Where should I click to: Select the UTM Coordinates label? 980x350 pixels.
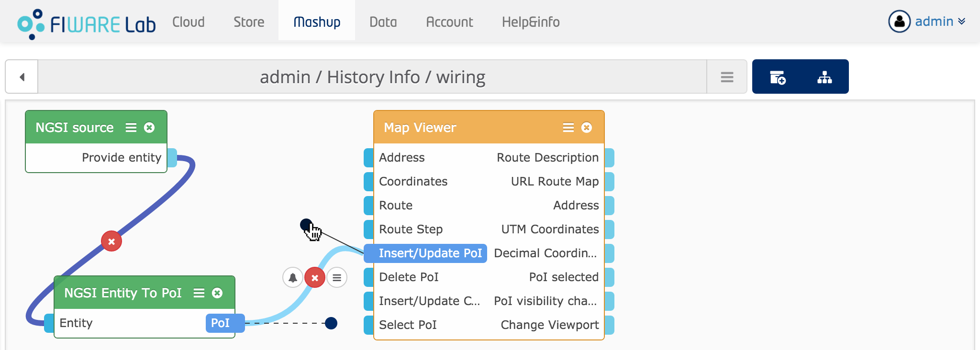pos(550,230)
